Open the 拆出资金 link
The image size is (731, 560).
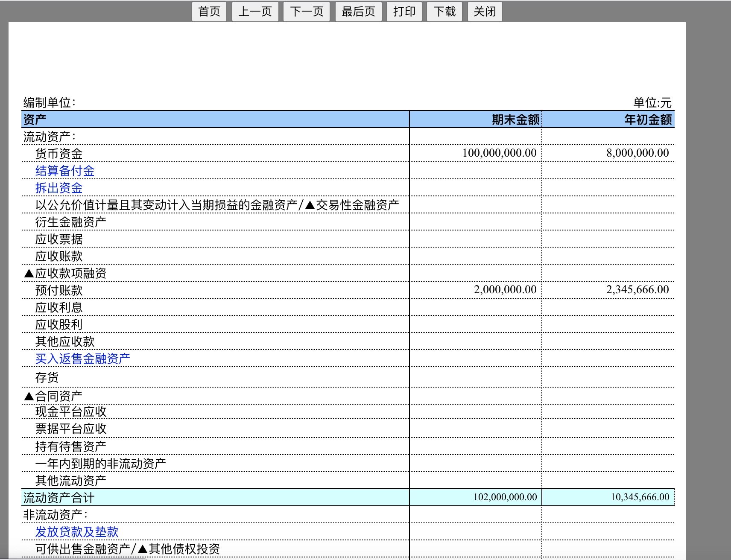point(59,188)
